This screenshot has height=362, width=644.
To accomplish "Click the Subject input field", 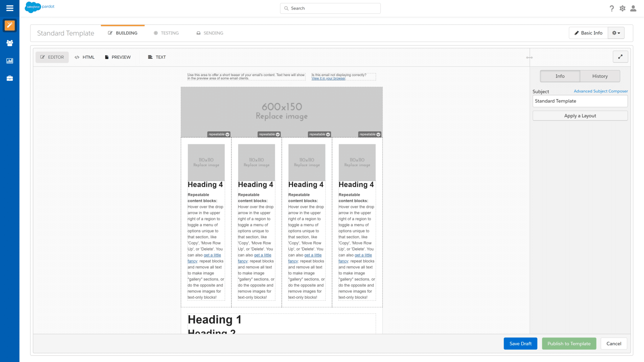I will point(580,101).
